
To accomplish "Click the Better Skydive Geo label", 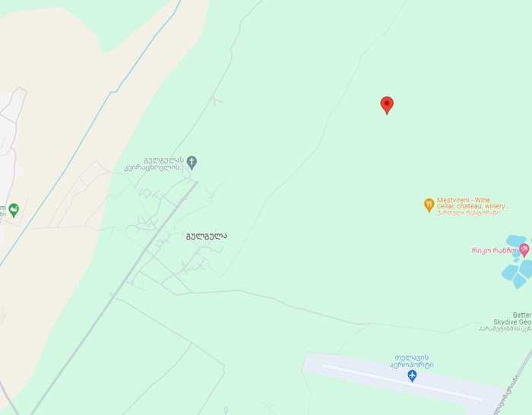I will coord(513,318).
